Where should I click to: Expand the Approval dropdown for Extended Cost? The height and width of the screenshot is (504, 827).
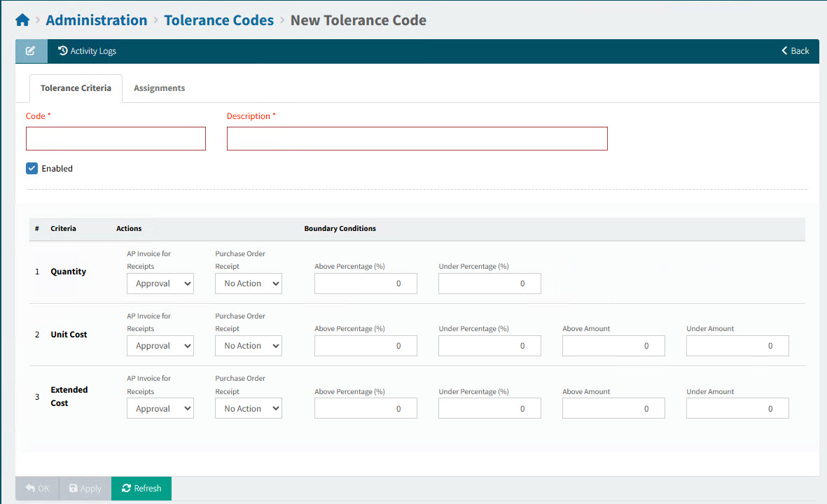point(160,408)
